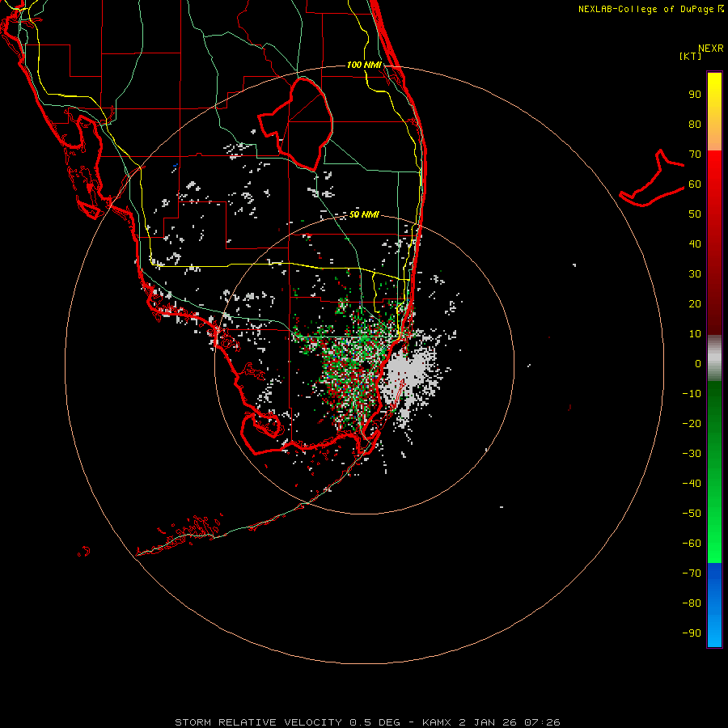This screenshot has width=728, height=728.
Task: Click the -80 value on the velocity scale
Action: tap(692, 603)
